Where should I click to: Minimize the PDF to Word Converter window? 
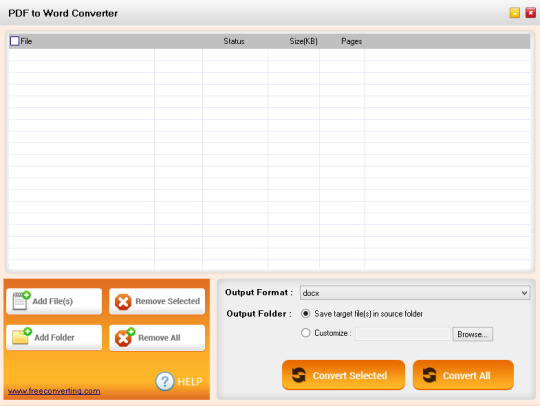pyautogui.click(x=515, y=13)
